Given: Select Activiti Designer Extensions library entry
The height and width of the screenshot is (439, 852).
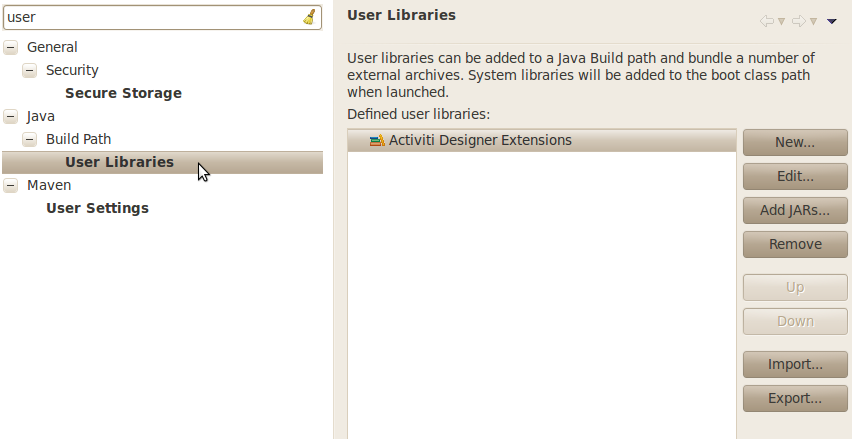Looking at the screenshot, I should [x=480, y=141].
